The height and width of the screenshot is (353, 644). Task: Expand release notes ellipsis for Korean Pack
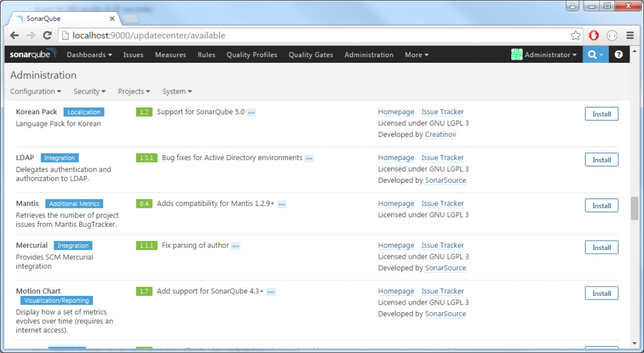(252, 112)
